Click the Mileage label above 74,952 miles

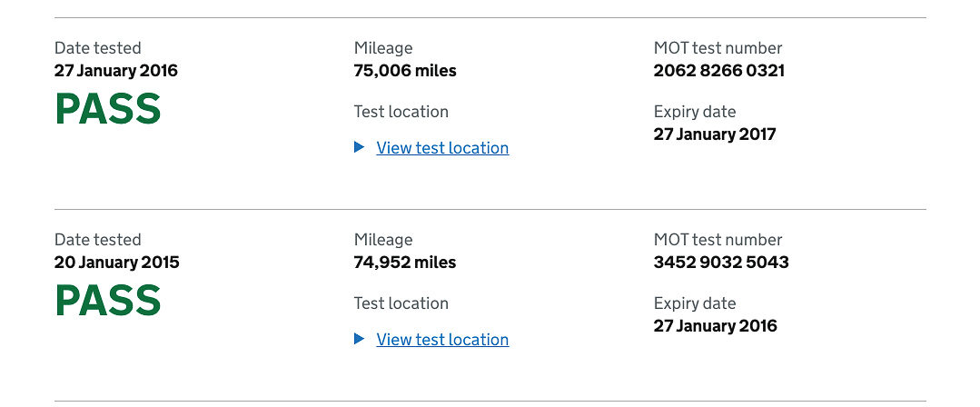[x=383, y=240]
